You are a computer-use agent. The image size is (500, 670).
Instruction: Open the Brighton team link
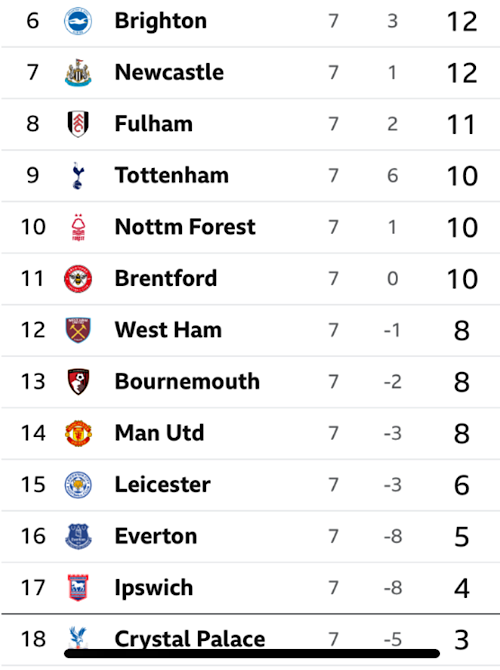click(x=161, y=21)
